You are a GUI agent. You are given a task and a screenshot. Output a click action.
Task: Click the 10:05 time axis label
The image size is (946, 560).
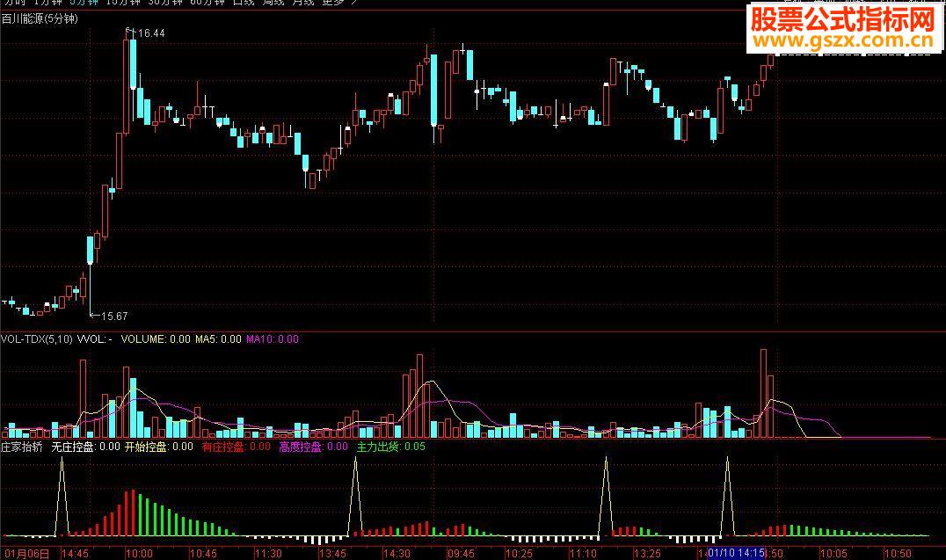(x=833, y=553)
